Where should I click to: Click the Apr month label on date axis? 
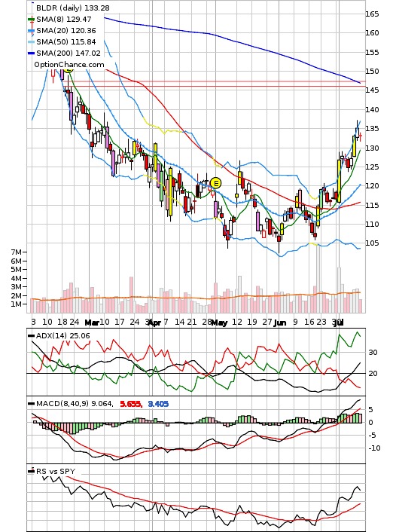(x=154, y=323)
